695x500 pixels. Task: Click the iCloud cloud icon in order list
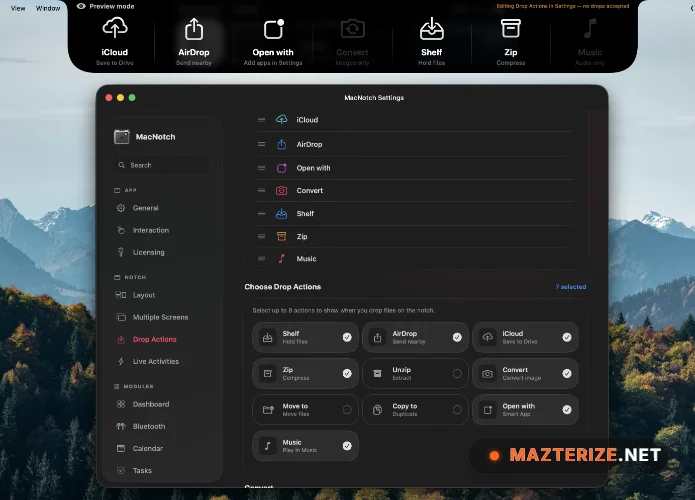(281, 119)
